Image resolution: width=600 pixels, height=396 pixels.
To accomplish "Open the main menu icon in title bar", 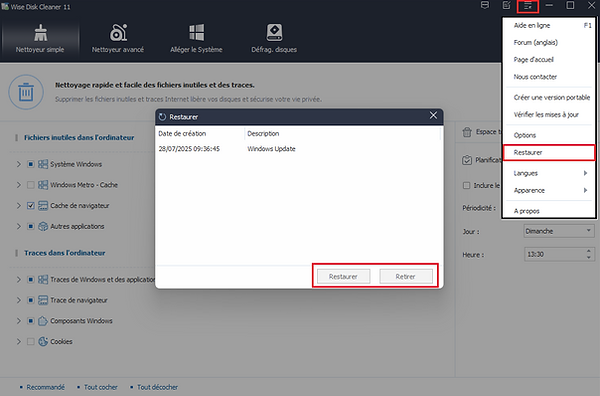I will coord(528,6).
